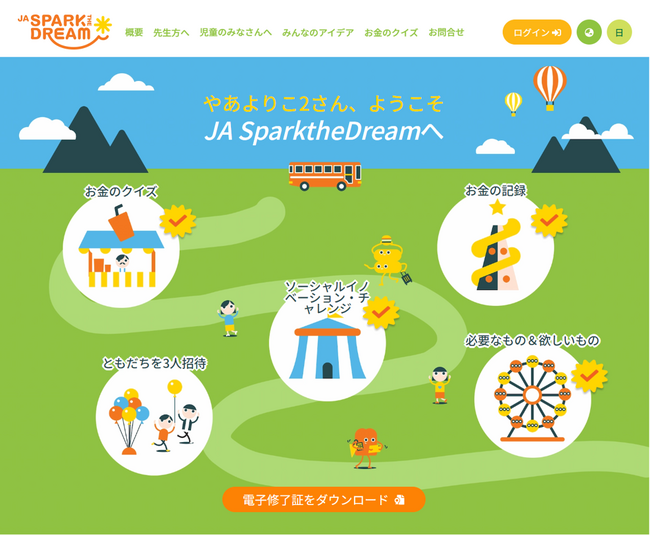Click the checkmark badge on お金のクイズ
Image resolution: width=650 pixels, height=537 pixels.
coord(177,221)
